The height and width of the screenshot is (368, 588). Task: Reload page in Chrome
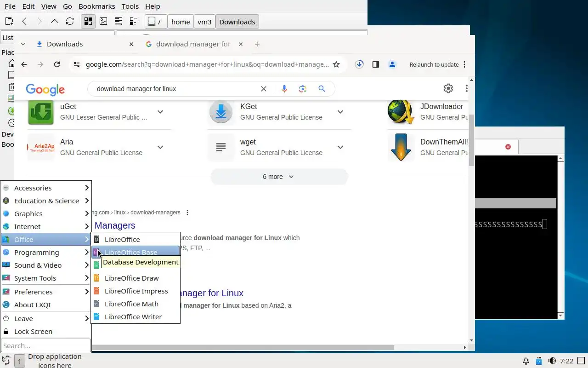point(57,64)
